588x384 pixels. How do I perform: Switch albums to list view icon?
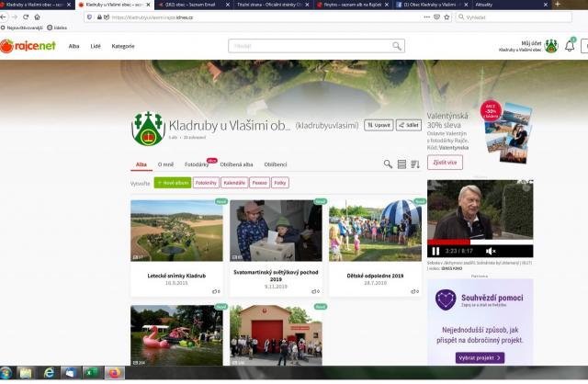pyautogui.click(x=401, y=164)
